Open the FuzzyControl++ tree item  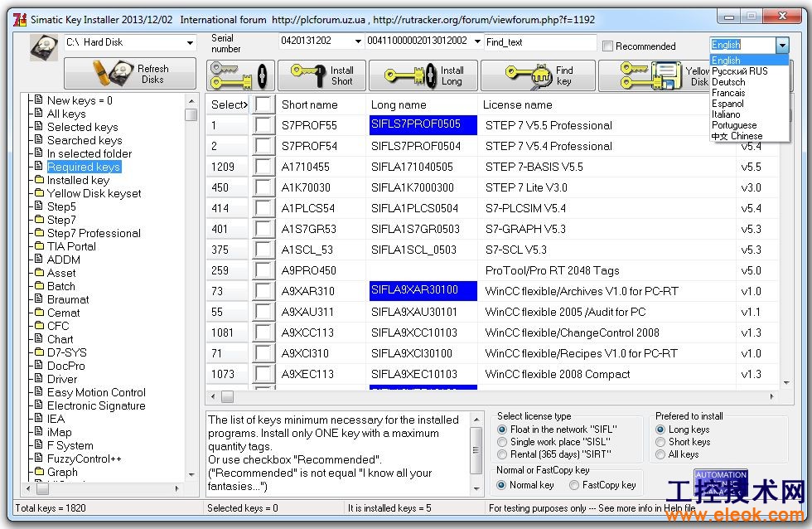point(85,459)
